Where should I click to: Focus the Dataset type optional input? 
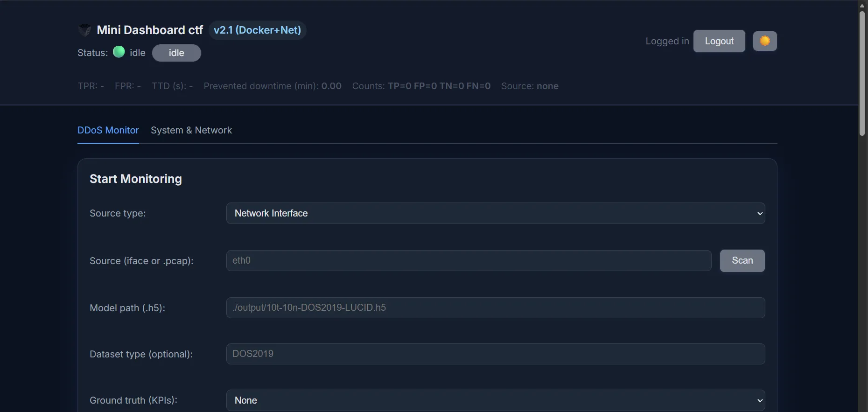[x=495, y=354]
